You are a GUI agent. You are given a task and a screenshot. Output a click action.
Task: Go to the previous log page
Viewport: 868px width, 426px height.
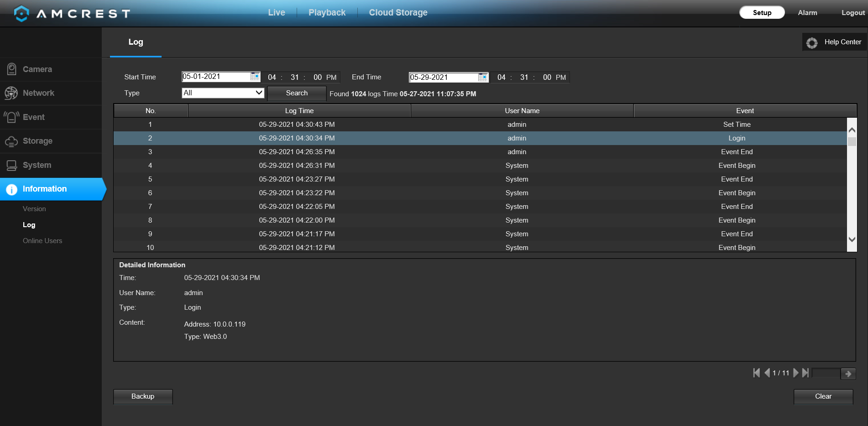[767, 373]
